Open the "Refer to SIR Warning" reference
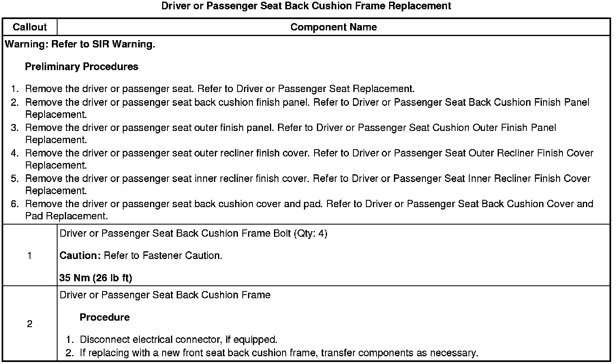616x364 pixels. [103, 44]
